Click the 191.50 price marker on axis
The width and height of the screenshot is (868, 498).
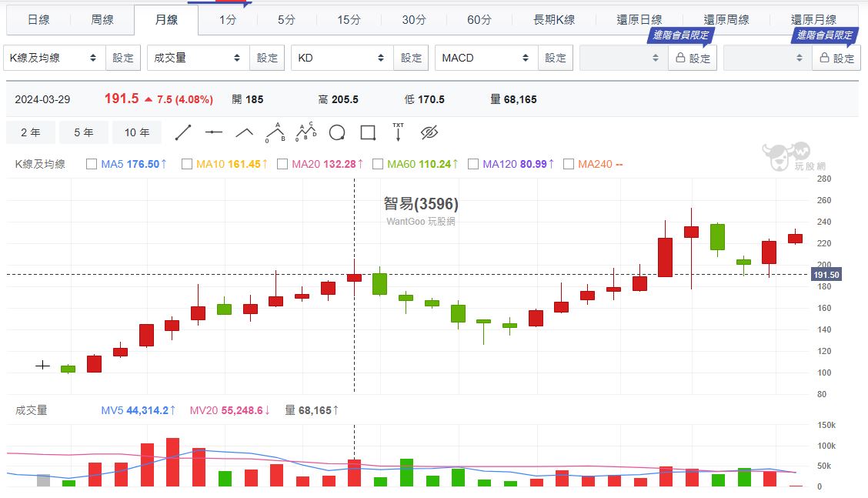[x=825, y=275]
